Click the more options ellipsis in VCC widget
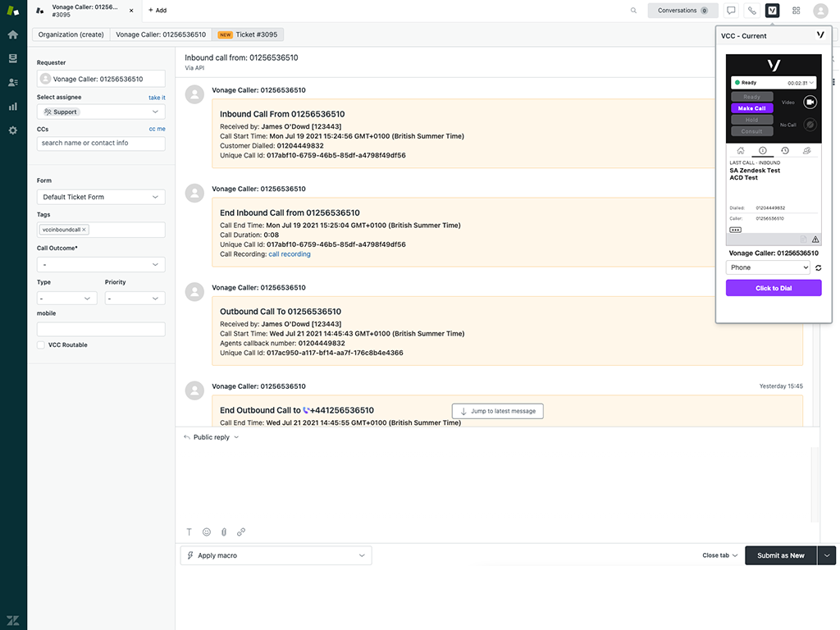 (x=736, y=230)
